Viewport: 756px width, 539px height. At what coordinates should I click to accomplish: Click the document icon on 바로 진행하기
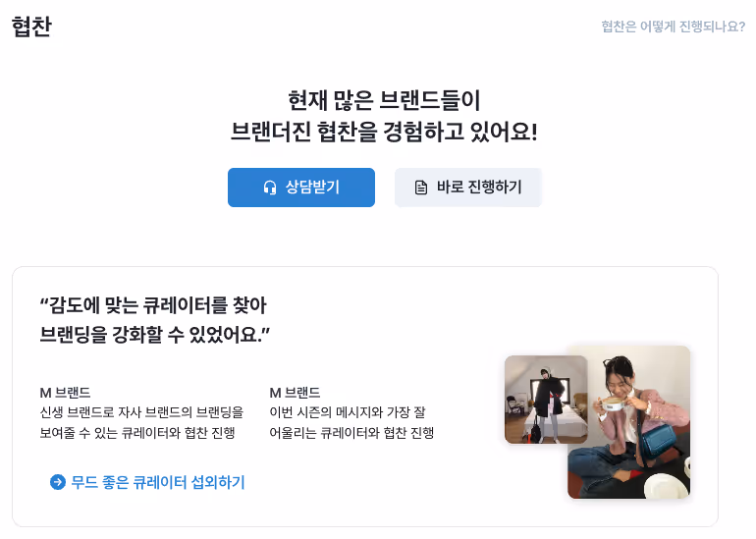tap(421, 188)
